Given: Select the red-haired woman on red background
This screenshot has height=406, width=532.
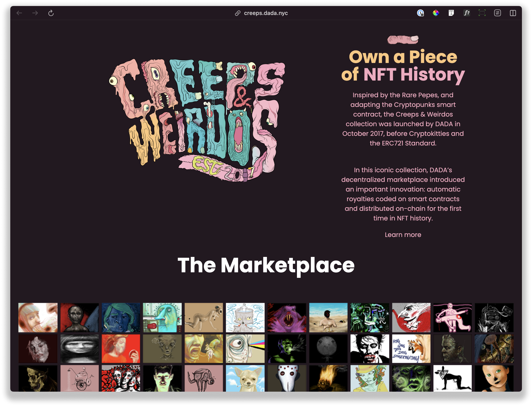Looking at the screenshot, I should pyautogui.click(x=121, y=349).
